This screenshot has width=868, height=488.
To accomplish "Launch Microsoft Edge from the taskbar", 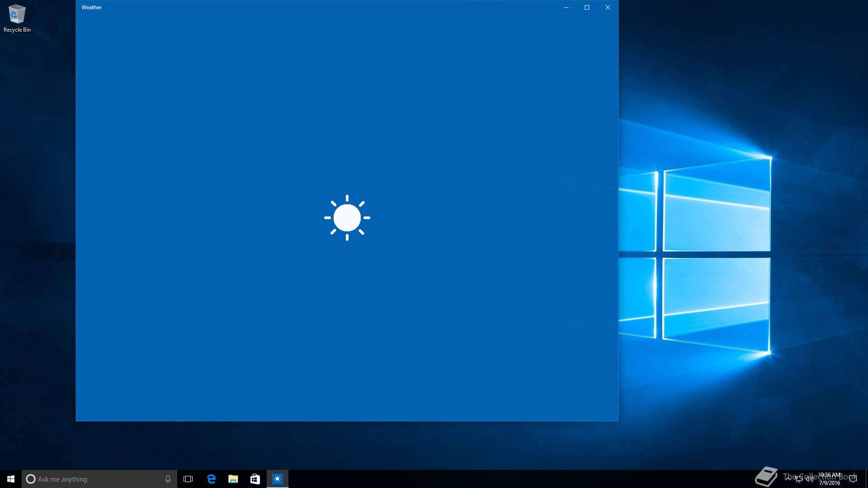I will (211, 479).
